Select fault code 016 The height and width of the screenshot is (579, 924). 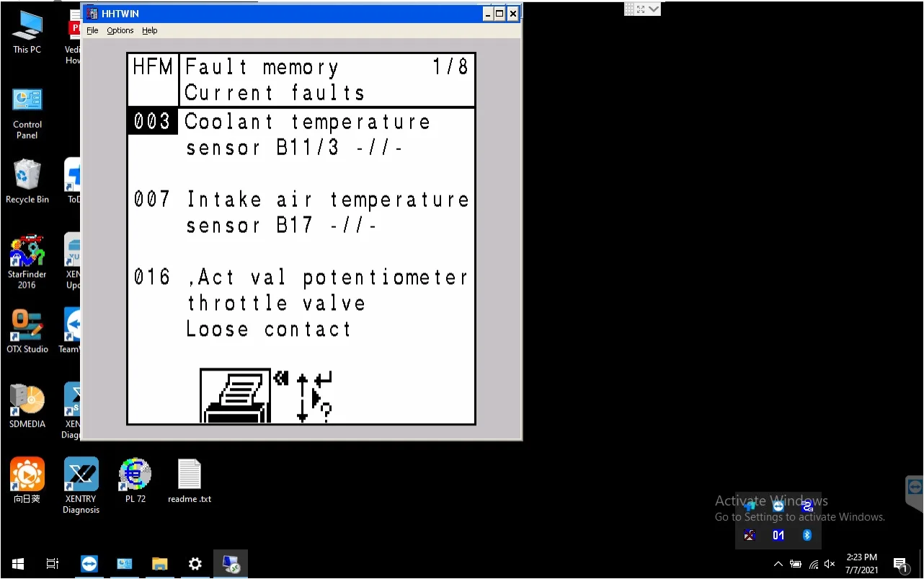152,277
